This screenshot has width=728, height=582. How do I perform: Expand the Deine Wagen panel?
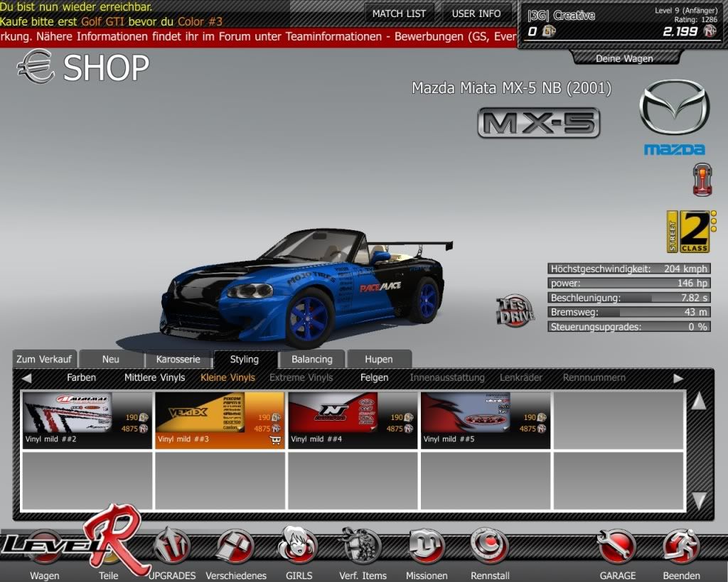click(x=623, y=58)
